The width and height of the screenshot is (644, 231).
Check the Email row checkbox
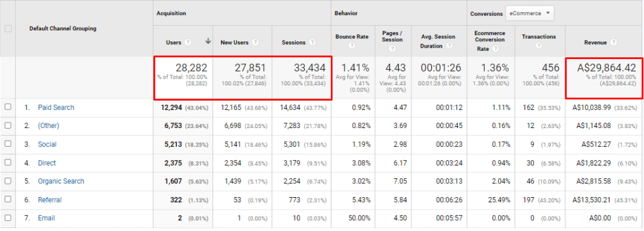[x=8, y=218]
